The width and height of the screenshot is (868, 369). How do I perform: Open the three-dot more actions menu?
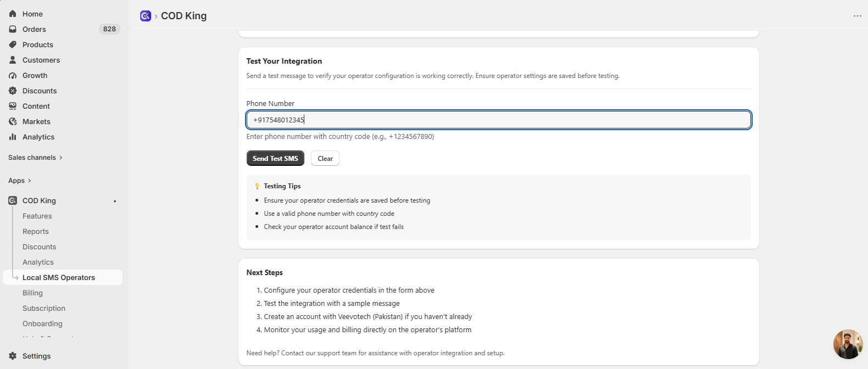pos(857,16)
